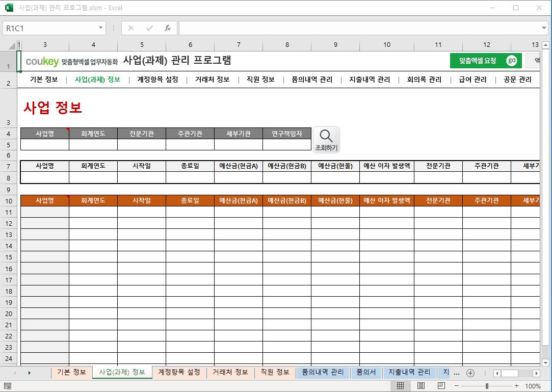Switch to Normal view in status bar
Image resolution: width=552 pixels, height=392 pixels.
click(x=400, y=386)
